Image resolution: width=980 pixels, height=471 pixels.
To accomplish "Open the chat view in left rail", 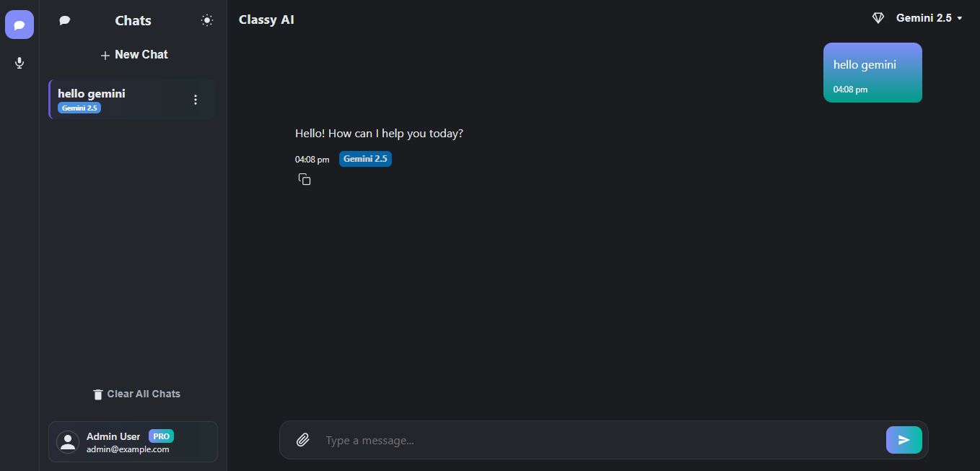I will coord(19,25).
